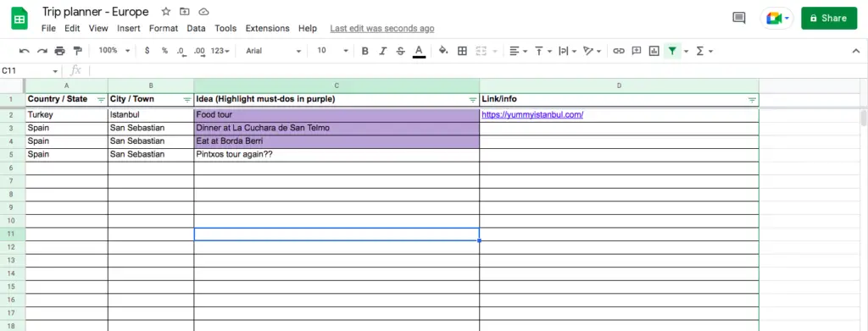Check the cloud document status icon
The width and height of the screenshot is (868, 331).
coord(203,12)
